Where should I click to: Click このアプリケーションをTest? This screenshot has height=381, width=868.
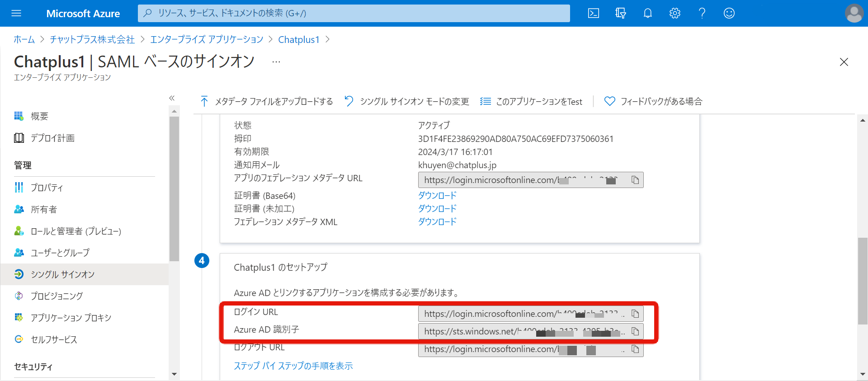coord(531,101)
